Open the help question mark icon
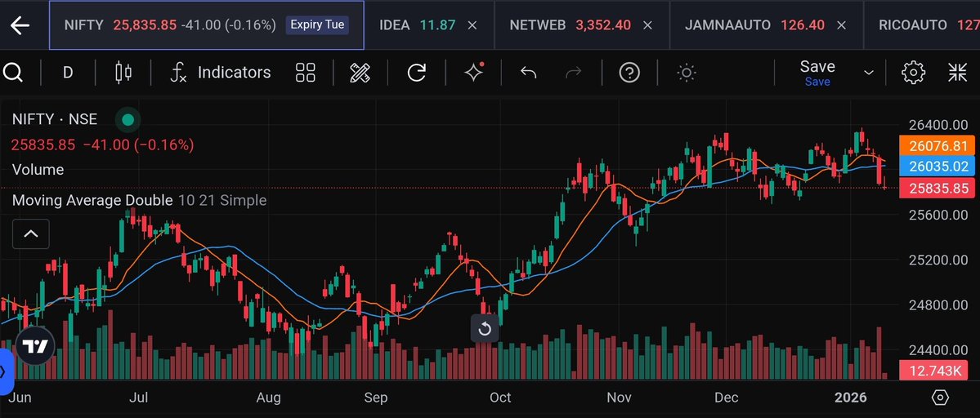This screenshot has height=418, width=980. (629, 73)
